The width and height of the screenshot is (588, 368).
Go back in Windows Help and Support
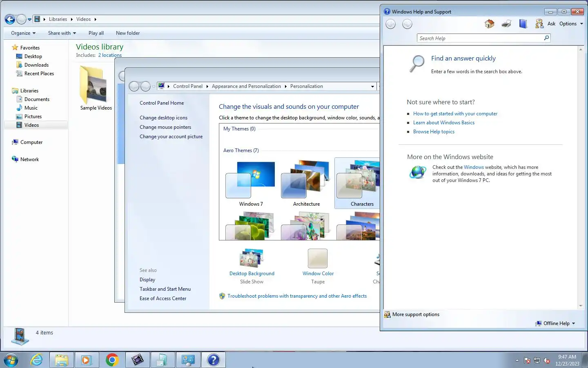pyautogui.click(x=391, y=24)
